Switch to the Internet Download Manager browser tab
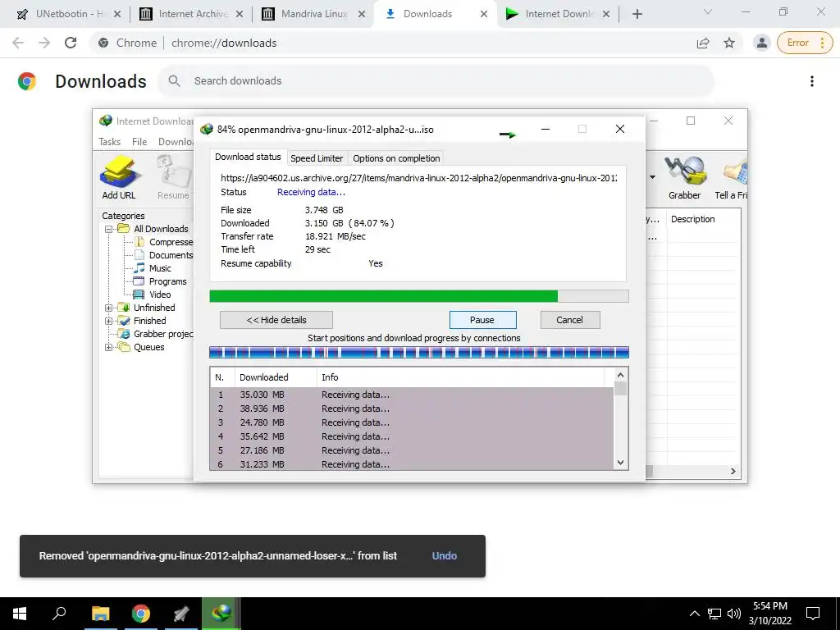840x630 pixels. [558, 14]
